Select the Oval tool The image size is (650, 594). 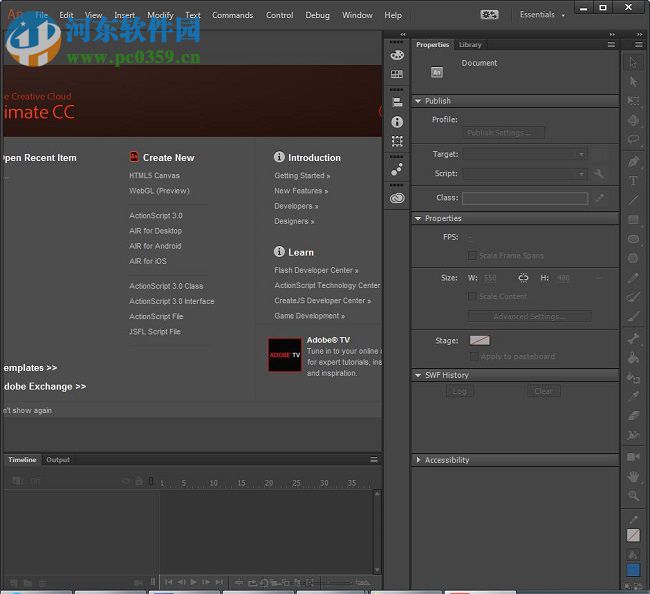coord(633,239)
